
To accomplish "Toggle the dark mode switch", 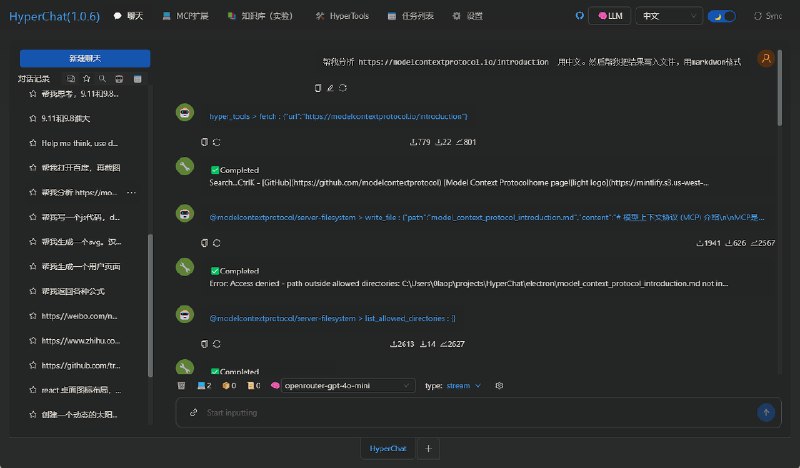I will click(721, 16).
